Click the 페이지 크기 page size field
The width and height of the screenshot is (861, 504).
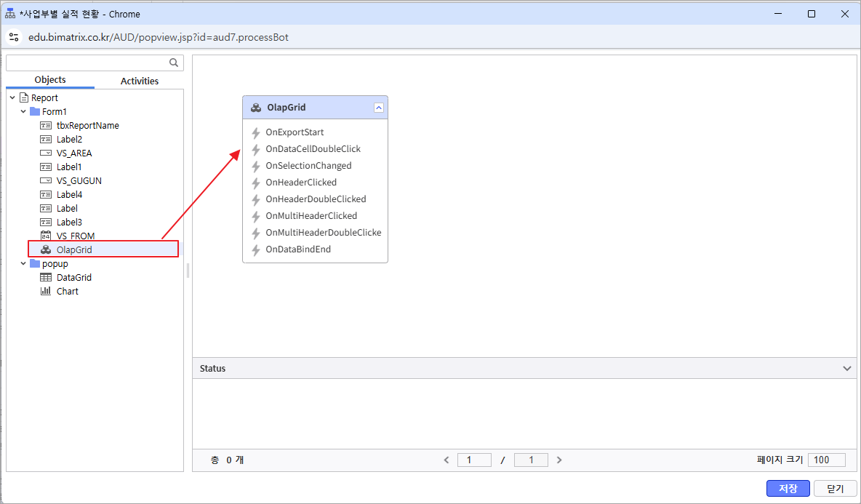[826, 460]
